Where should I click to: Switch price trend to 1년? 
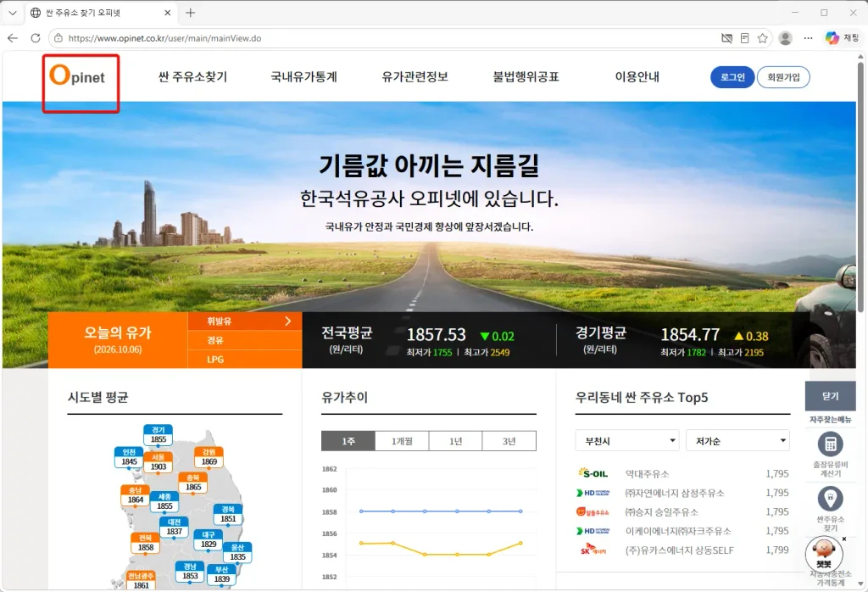[x=455, y=441]
